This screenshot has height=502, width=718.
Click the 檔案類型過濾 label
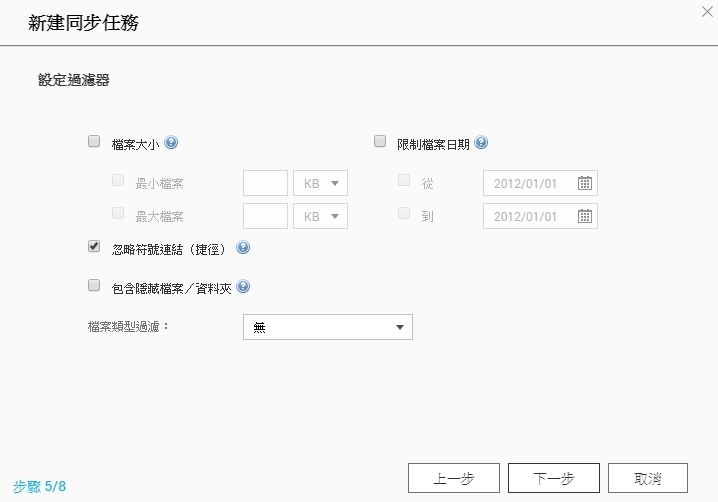pyautogui.click(x=128, y=327)
